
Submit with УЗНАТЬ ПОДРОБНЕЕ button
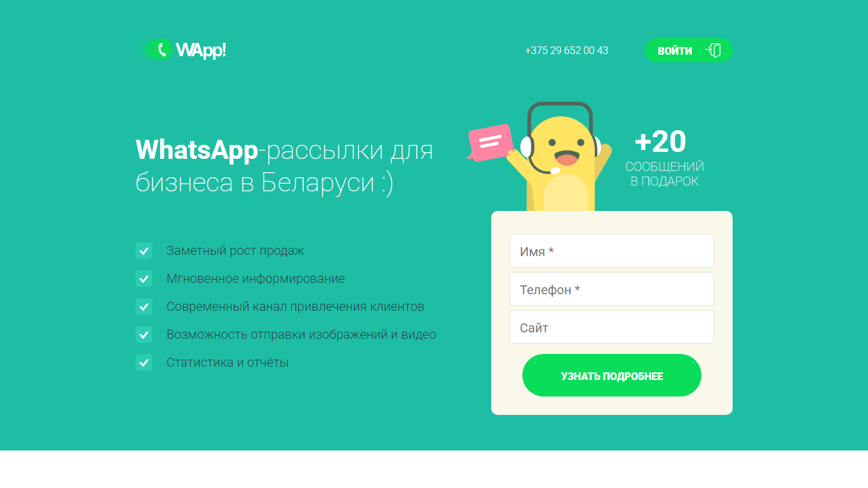click(x=612, y=376)
